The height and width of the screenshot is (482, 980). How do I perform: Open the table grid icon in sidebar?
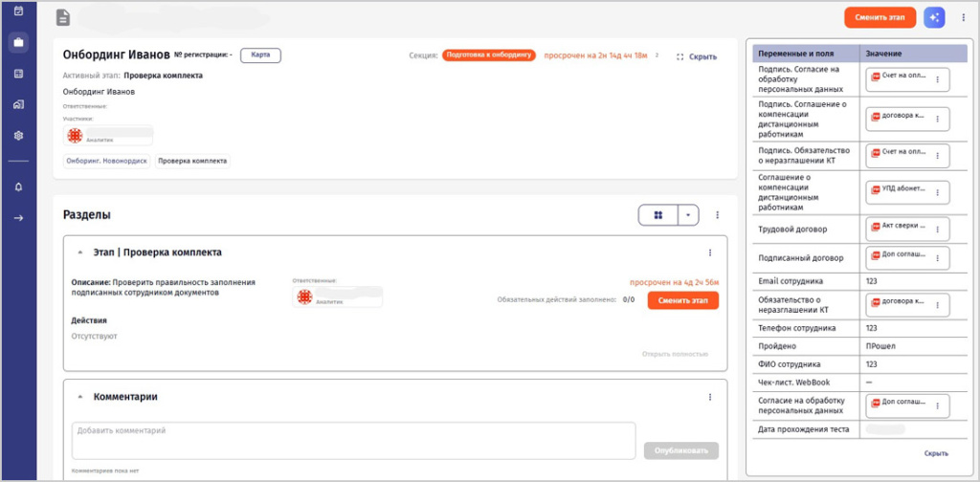(18, 74)
